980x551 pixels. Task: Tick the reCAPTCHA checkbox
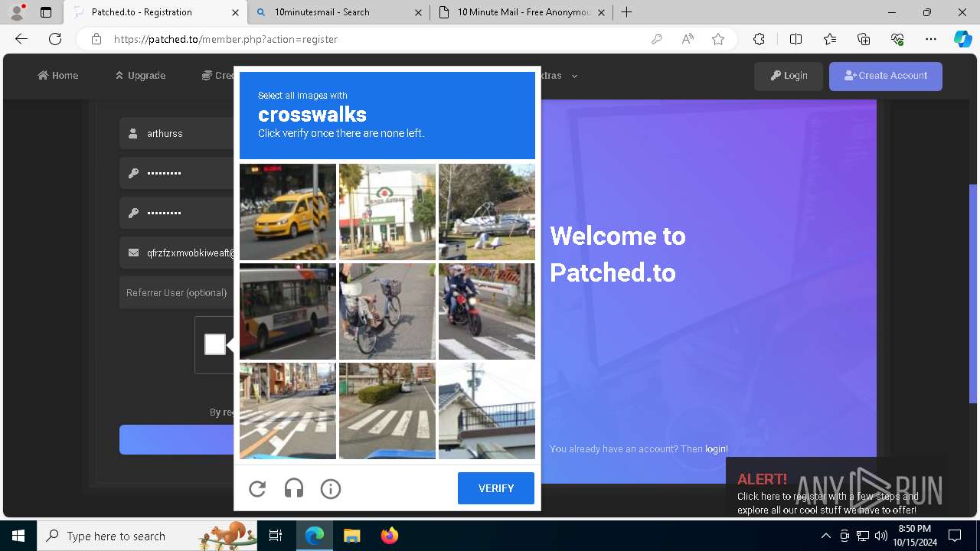click(215, 344)
